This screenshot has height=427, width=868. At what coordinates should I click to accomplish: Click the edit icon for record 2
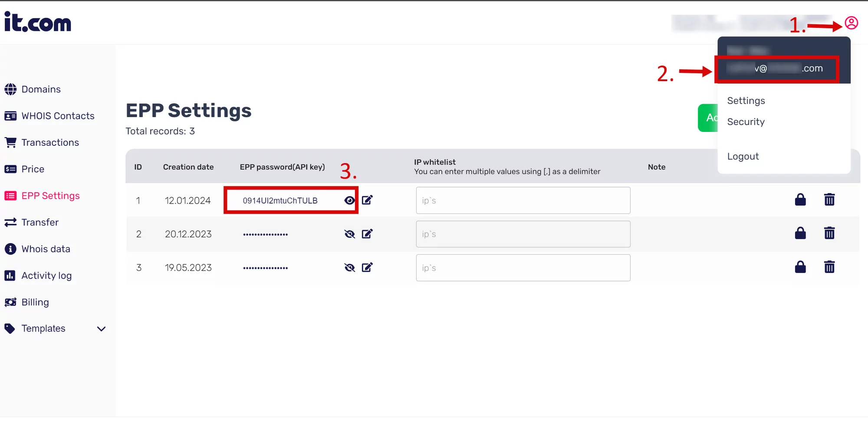coord(367,234)
